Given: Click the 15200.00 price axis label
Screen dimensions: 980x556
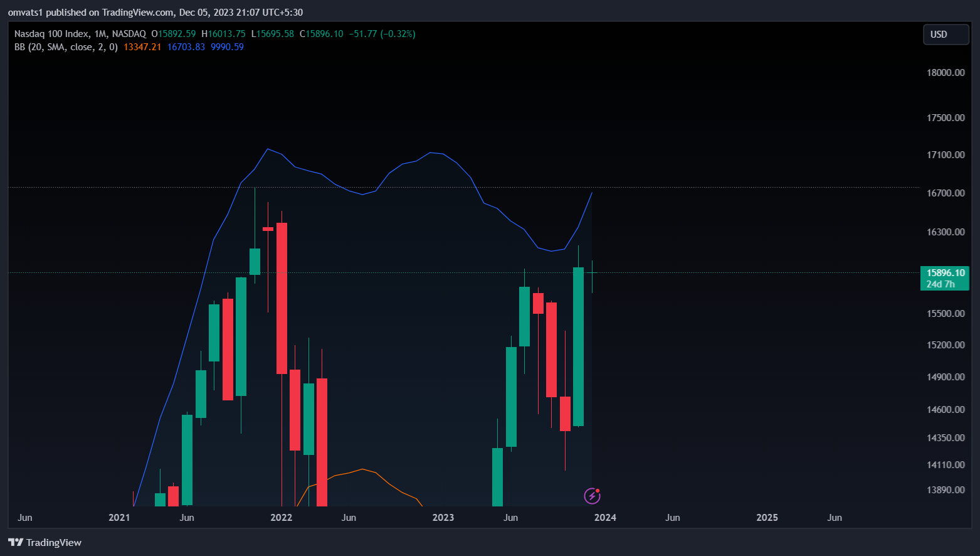Looking at the screenshot, I should 946,345.
